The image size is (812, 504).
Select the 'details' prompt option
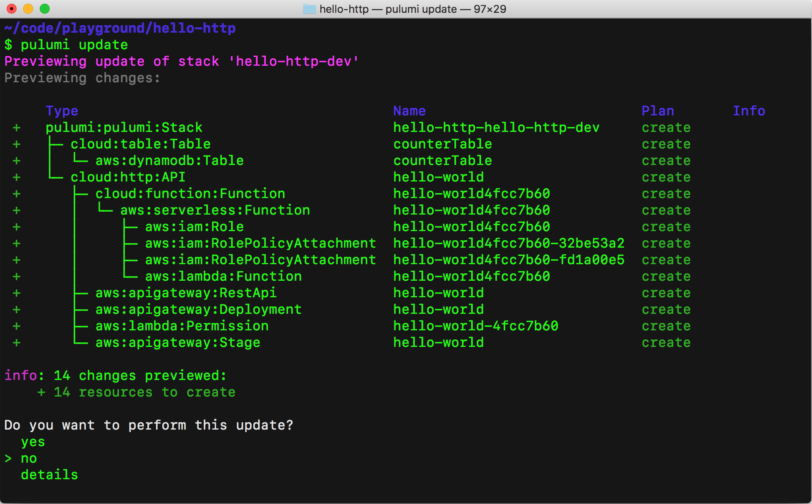pos(49,475)
